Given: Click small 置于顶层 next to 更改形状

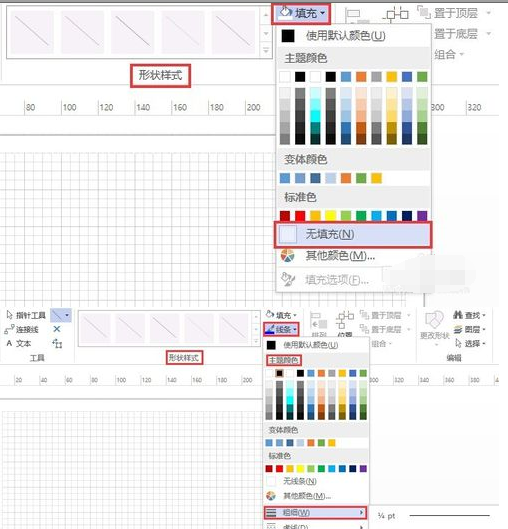Looking at the screenshot, I should [x=385, y=315].
